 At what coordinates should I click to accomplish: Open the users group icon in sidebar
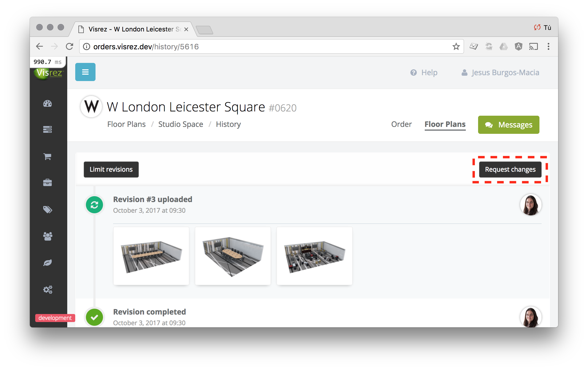click(47, 236)
